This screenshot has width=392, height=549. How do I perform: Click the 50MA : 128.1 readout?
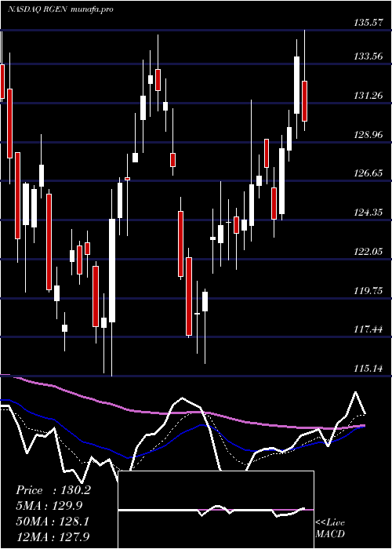(x=53, y=522)
